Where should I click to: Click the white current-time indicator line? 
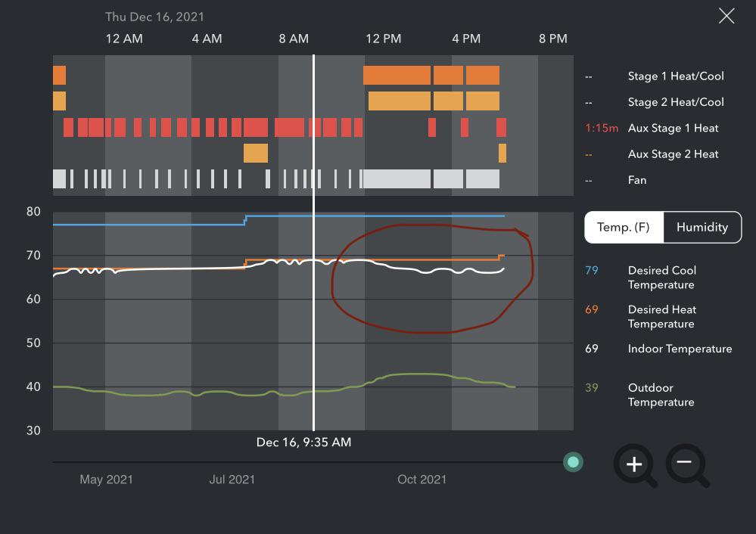(x=313, y=242)
